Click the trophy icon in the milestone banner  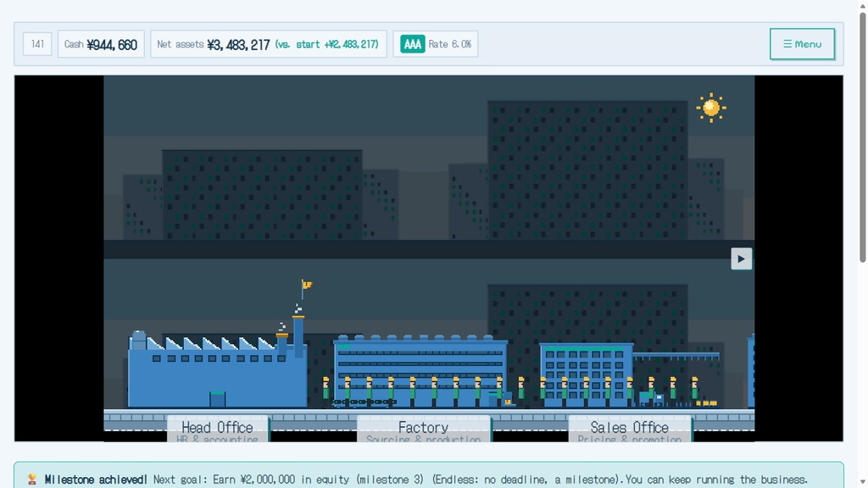[32, 480]
